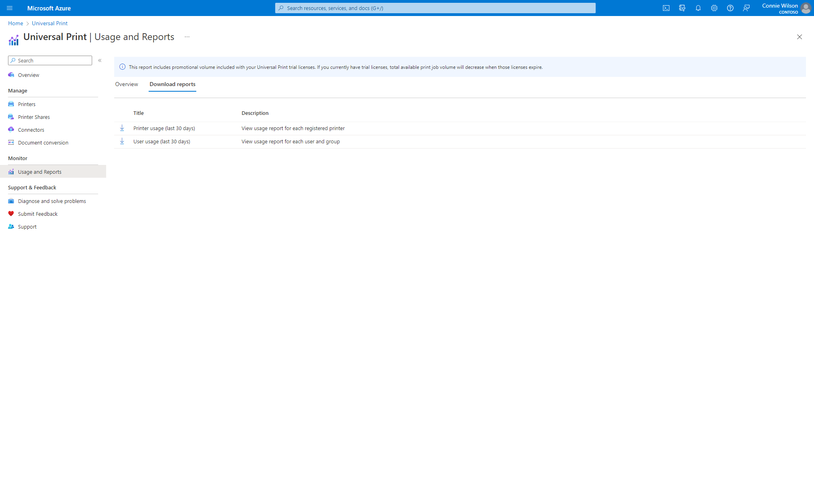Download the Printer usage last 30 days report
The height and width of the screenshot is (504, 814).
tap(121, 128)
